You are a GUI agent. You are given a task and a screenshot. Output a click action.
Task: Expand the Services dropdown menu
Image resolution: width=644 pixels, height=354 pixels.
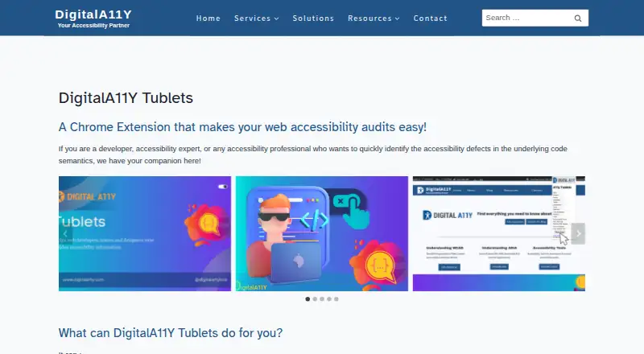[x=256, y=18]
